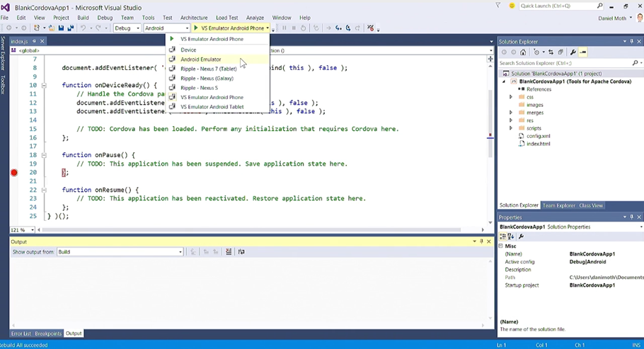Click the Save file toolbar icon
The image size is (644, 349).
(x=61, y=28)
